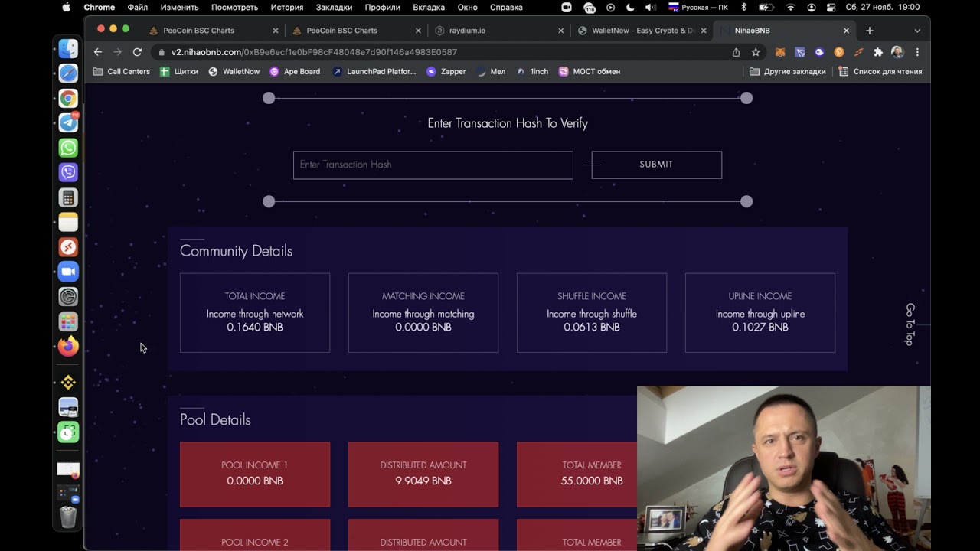Screen dimensions: 980x551
Task: Reload the NihaoBNB page
Action: 137,52
